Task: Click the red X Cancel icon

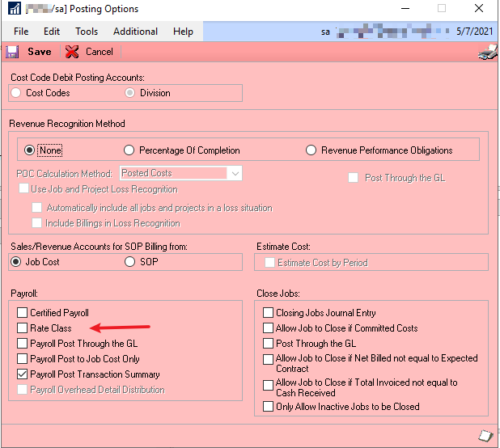Action: click(72, 52)
